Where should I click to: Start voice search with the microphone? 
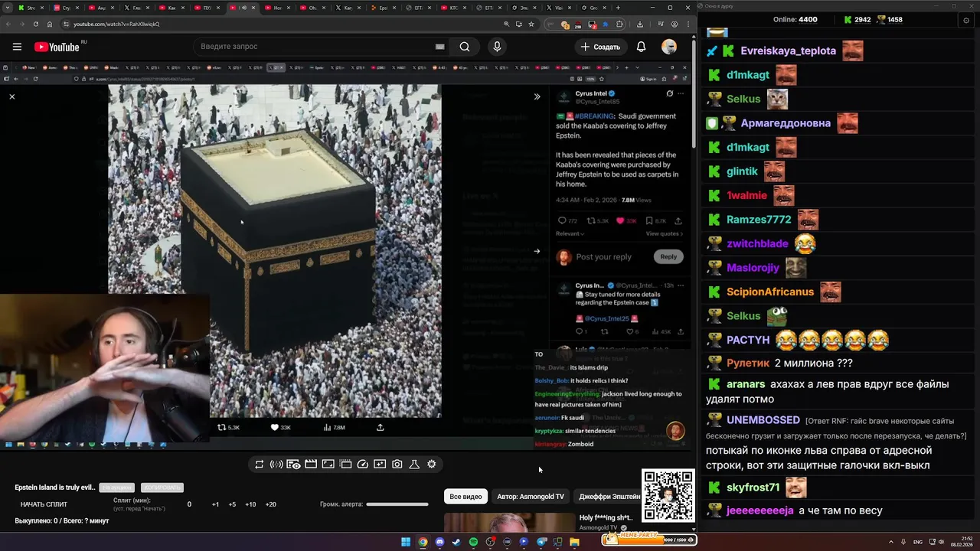(x=497, y=47)
